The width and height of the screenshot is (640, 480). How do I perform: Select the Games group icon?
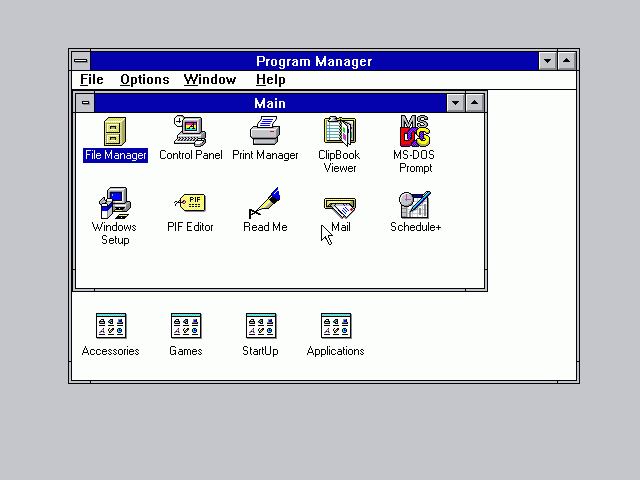(x=186, y=326)
